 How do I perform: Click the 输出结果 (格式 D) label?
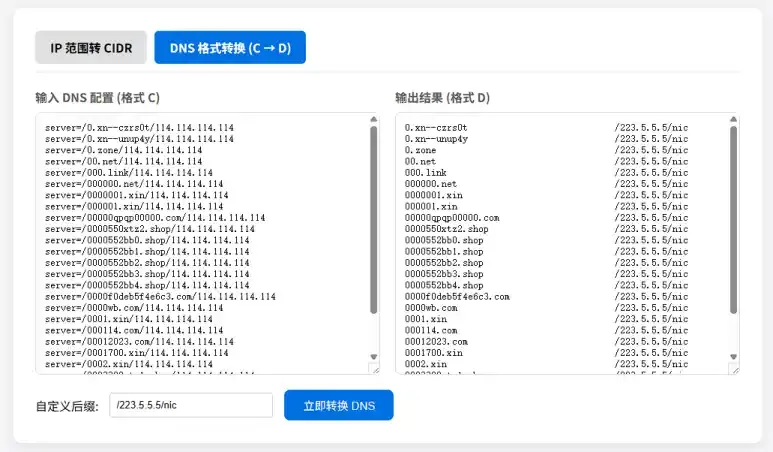click(x=442, y=98)
